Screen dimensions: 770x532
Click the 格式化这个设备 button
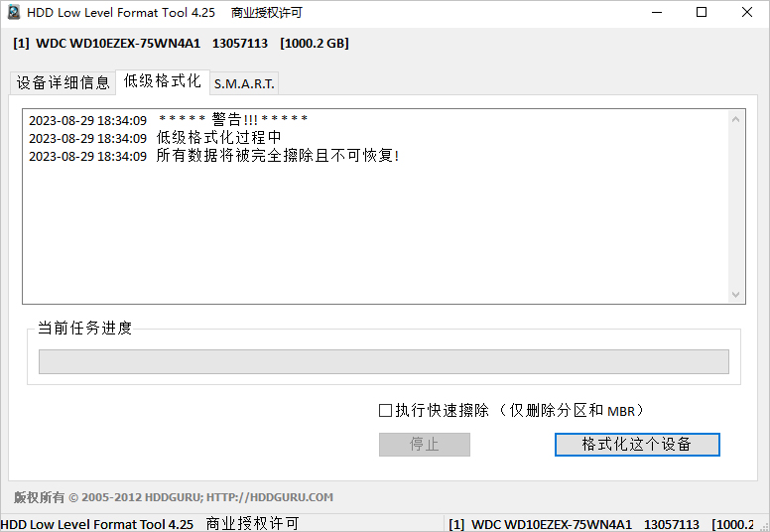click(x=637, y=445)
